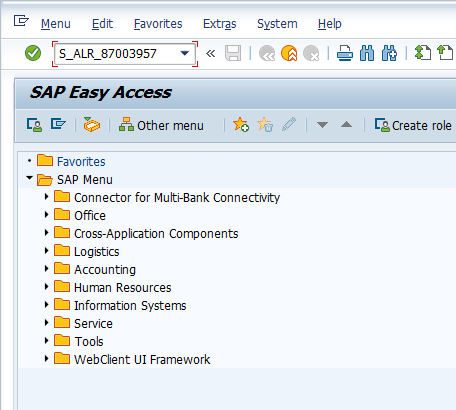Viewport: 456px width, 410px height.
Task: Click the Find Next binoculars-plus icon
Action: click(x=389, y=53)
